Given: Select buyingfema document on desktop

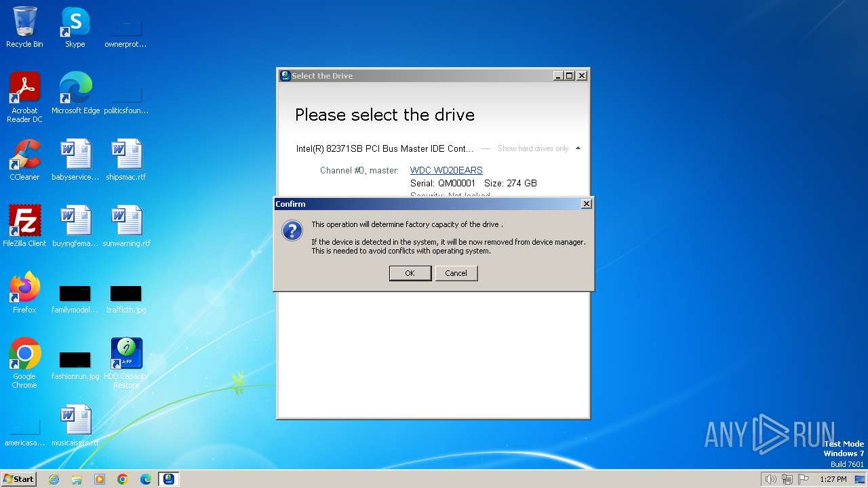Looking at the screenshot, I should 75,226.
